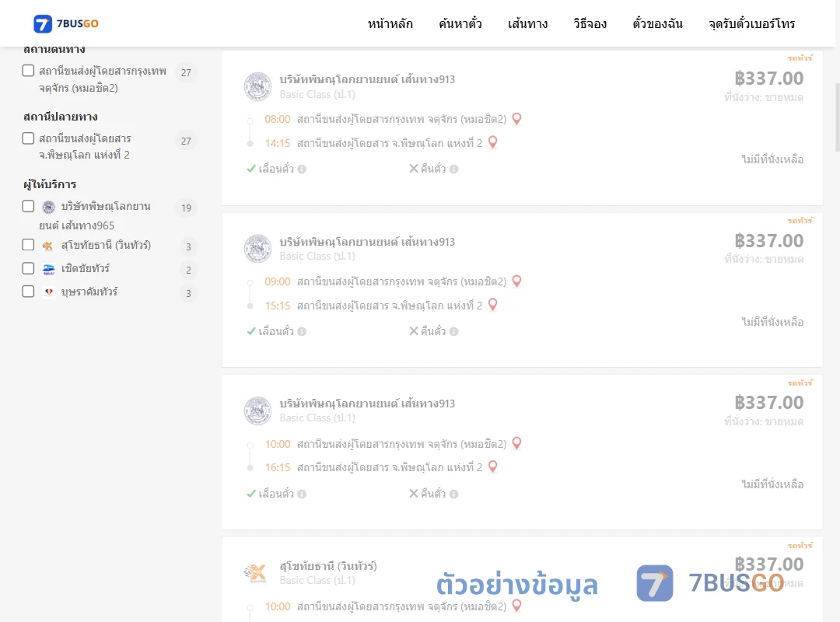Click บุษราคัมทัวร์ logo in filter

coord(49,292)
